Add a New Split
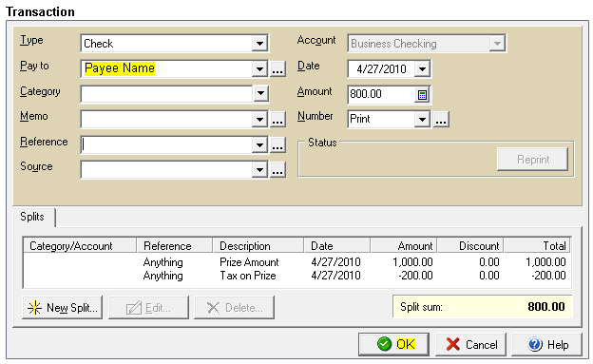Viewport: 593px width, 364px height. (x=63, y=308)
